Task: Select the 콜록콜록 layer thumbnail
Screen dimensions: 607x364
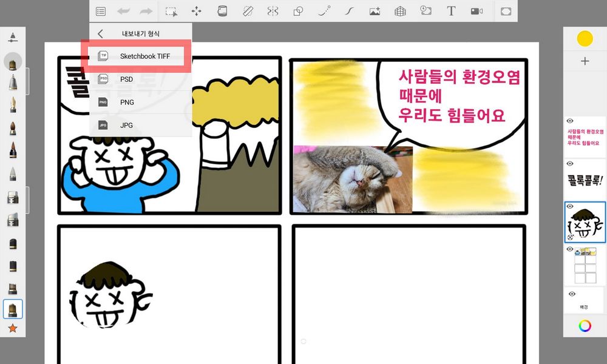Action: pos(585,180)
